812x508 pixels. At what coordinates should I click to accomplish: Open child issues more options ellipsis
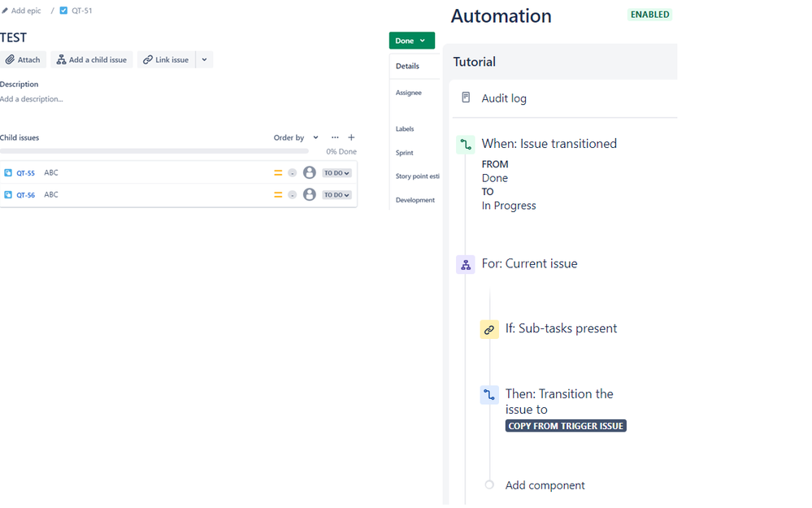(x=335, y=137)
